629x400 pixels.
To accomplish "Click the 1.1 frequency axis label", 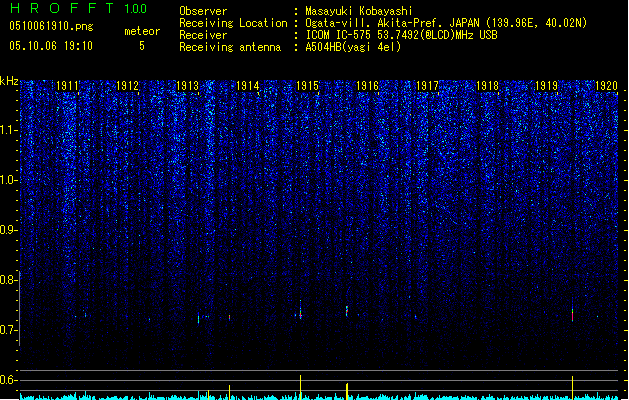I will (x=7, y=130).
